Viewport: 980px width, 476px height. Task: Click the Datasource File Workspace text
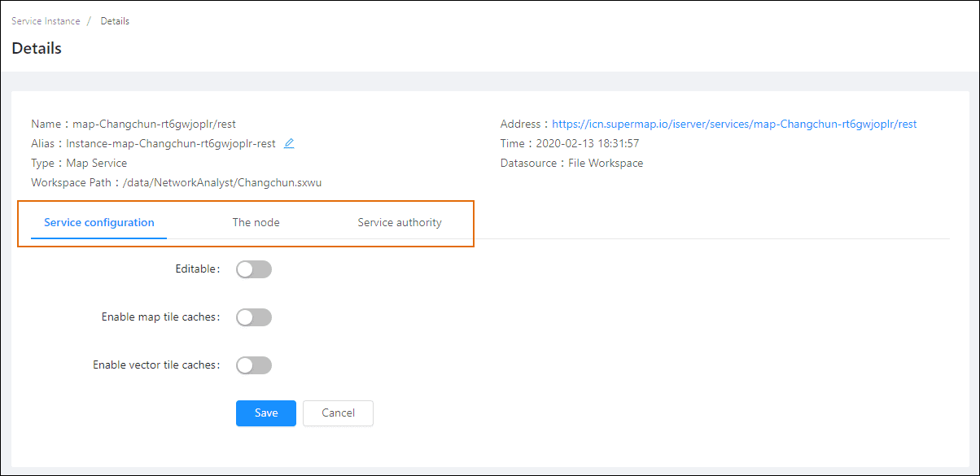click(605, 163)
